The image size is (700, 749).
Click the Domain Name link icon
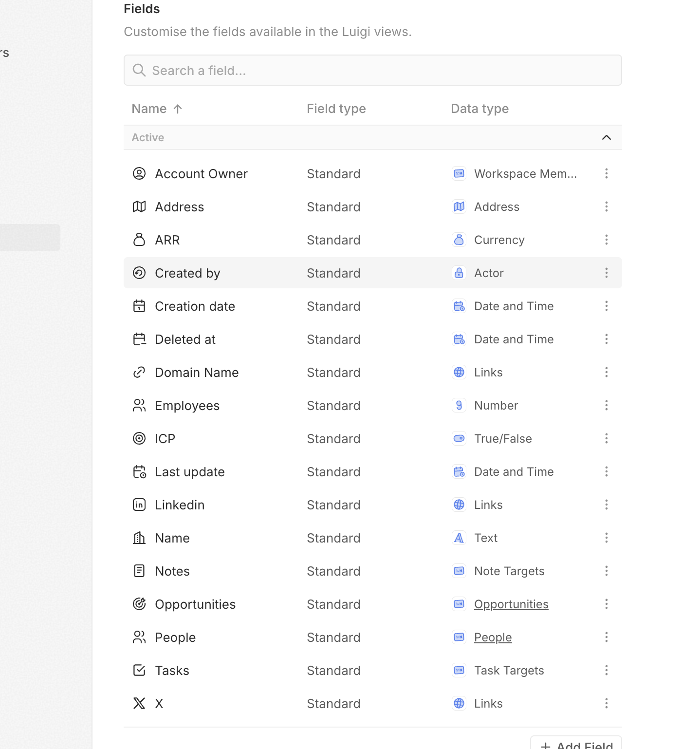pos(139,372)
